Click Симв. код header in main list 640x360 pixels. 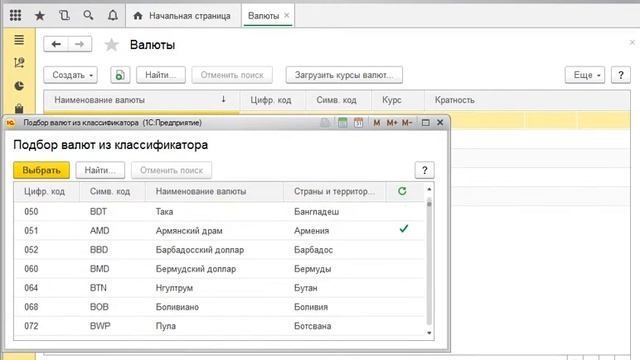point(338,100)
